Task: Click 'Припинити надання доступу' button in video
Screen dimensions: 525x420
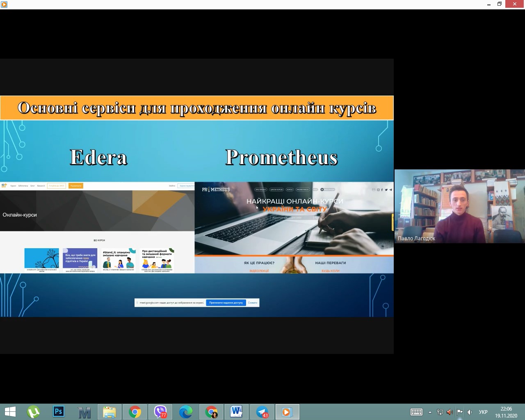Action: click(x=226, y=303)
